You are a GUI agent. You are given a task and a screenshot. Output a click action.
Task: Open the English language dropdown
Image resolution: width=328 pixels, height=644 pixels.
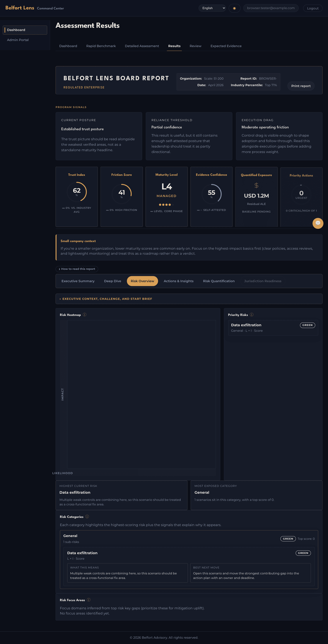(212, 8)
